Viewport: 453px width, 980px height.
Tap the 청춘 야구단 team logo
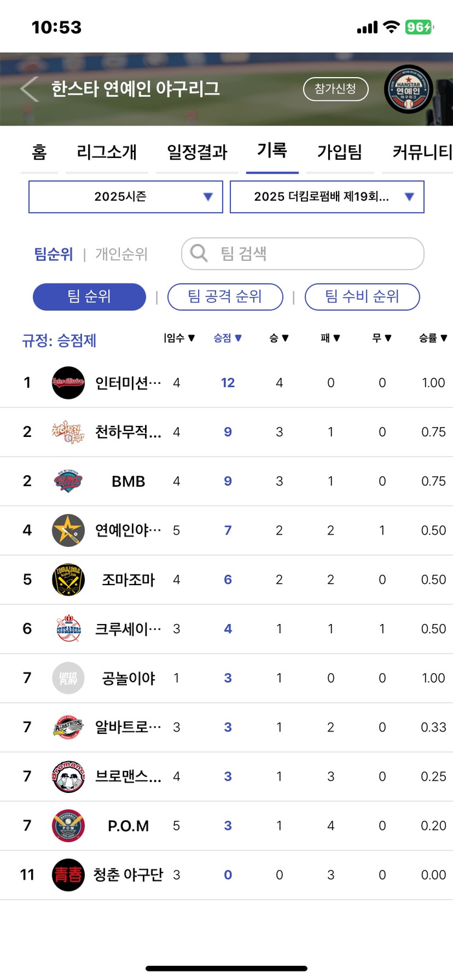pos(68,875)
